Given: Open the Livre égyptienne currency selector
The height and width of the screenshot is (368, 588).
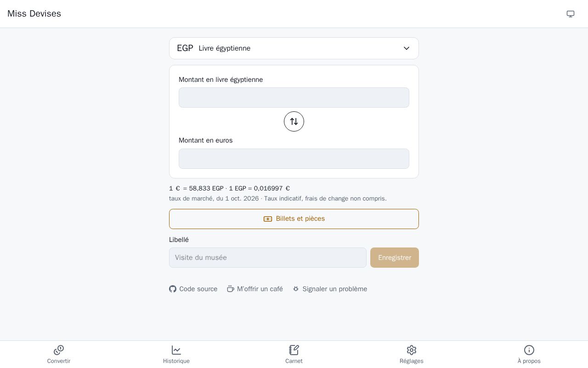Looking at the screenshot, I should tap(294, 48).
